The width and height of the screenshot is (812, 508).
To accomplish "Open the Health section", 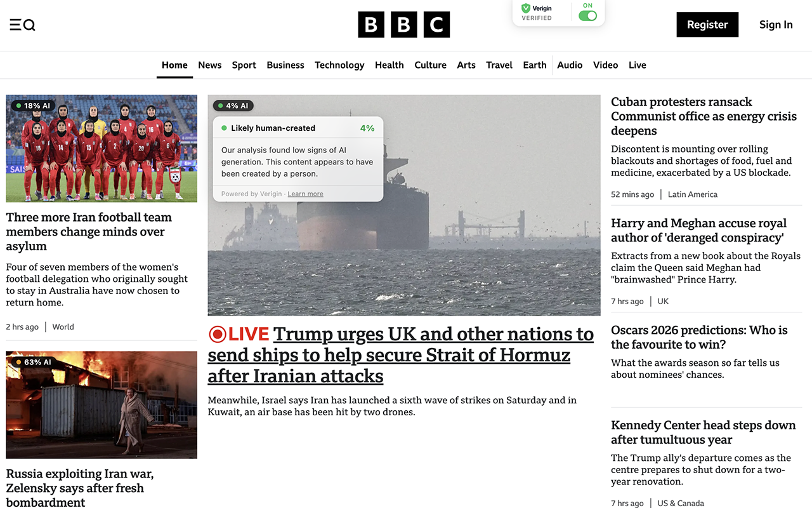I will (390, 65).
